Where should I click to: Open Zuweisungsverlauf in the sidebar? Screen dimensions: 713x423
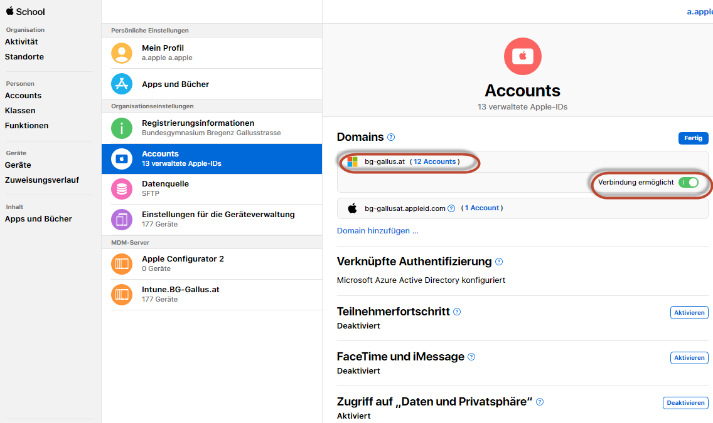(42, 180)
